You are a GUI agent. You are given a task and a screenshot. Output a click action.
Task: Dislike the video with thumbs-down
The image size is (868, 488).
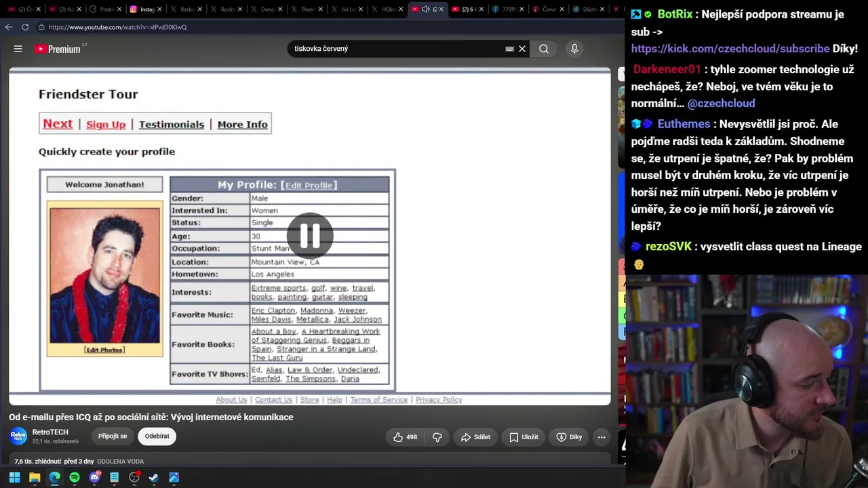point(437,437)
